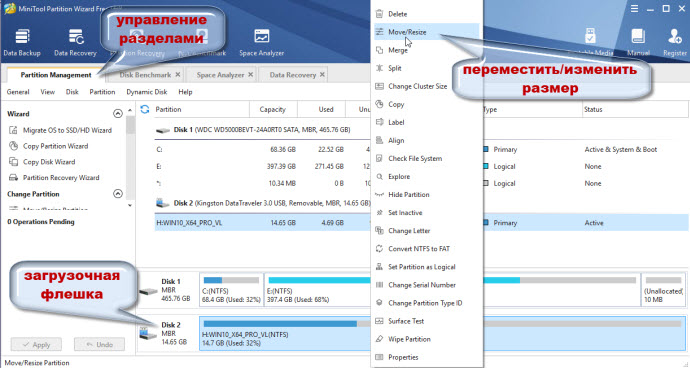Choose Change Partition Type ID

[426, 303]
